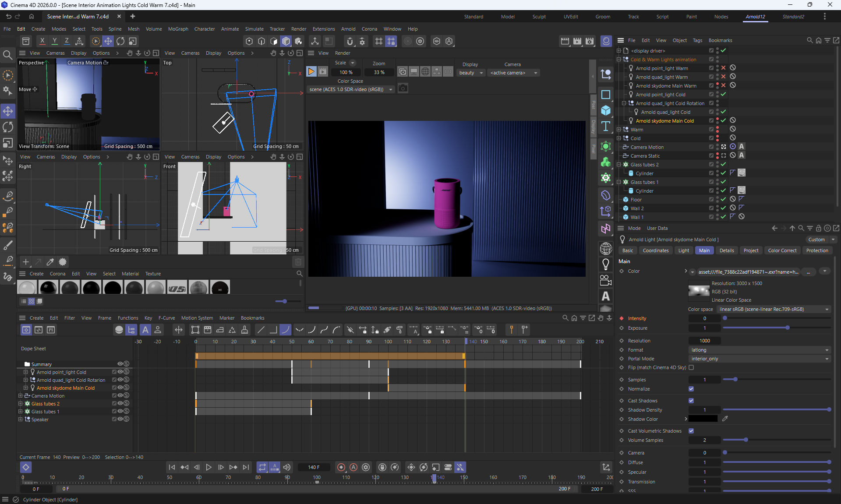Viewport: 841px width, 504px height.
Task: Collapse the Cold & Warm Lights animation group
Action: (619, 60)
